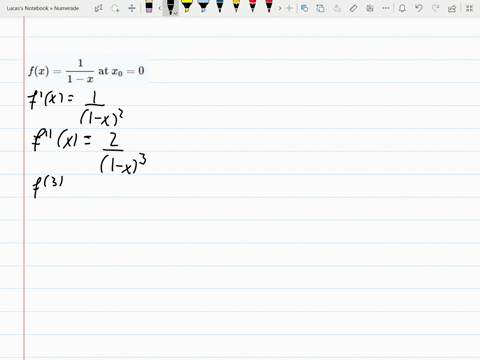Open the Lucas's Notebook » Numerade breadcrumb
This screenshot has width=480, height=360.
click(x=43, y=8)
